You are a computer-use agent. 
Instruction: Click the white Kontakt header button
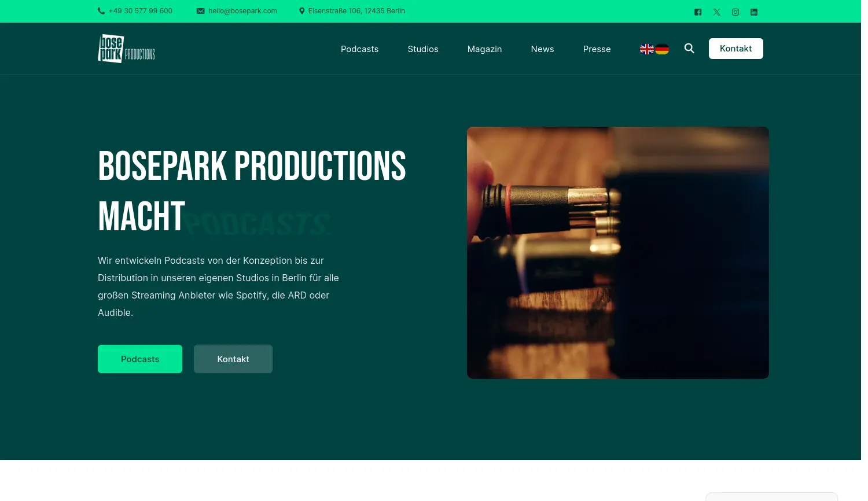pyautogui.click(x=735, y=48)
